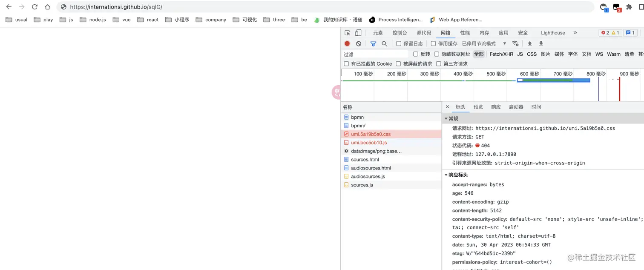This screenshot has width=644, height=270.
Task: Select the 全部 request type filter
Action: click(x=479, y=54)
